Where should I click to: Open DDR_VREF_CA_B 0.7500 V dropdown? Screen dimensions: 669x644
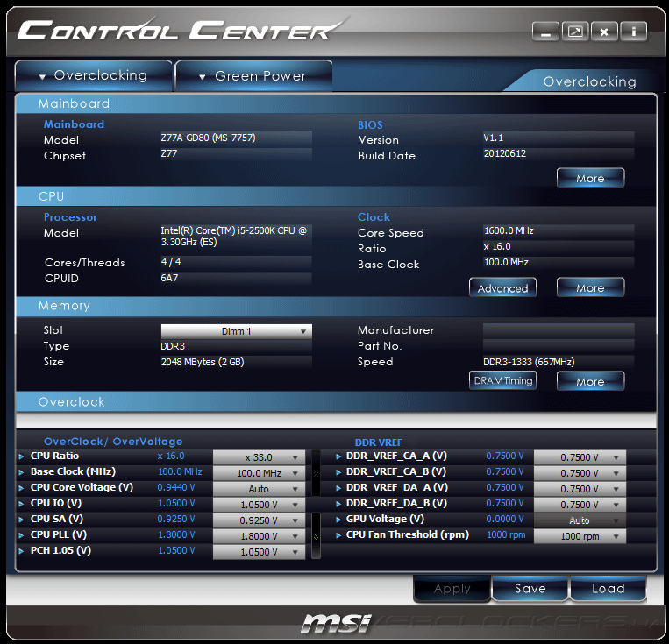click(580, 473)
